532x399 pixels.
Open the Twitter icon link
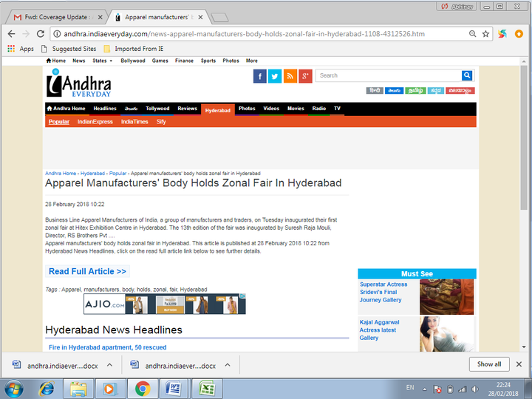(x=275, y=76)
